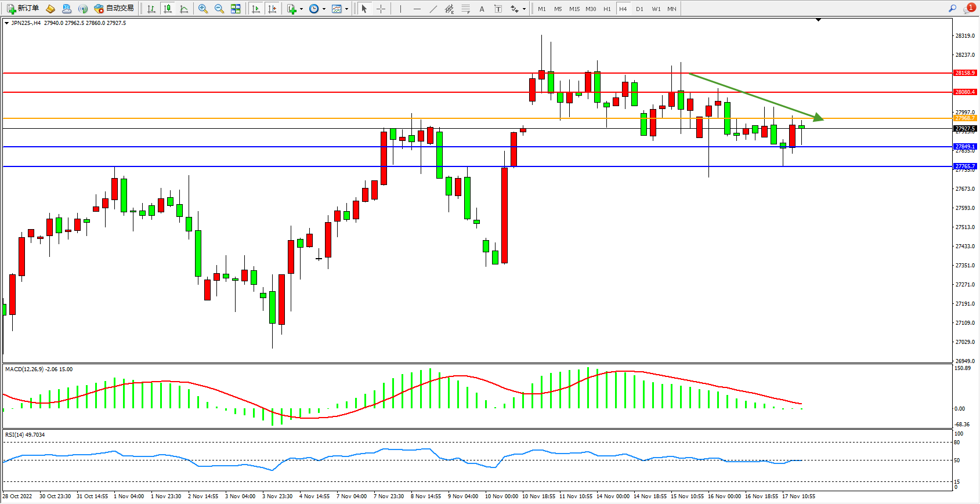Switch chart to bar chart mode
The width and height of the screenshot is (980, 504).
[151, 9]
